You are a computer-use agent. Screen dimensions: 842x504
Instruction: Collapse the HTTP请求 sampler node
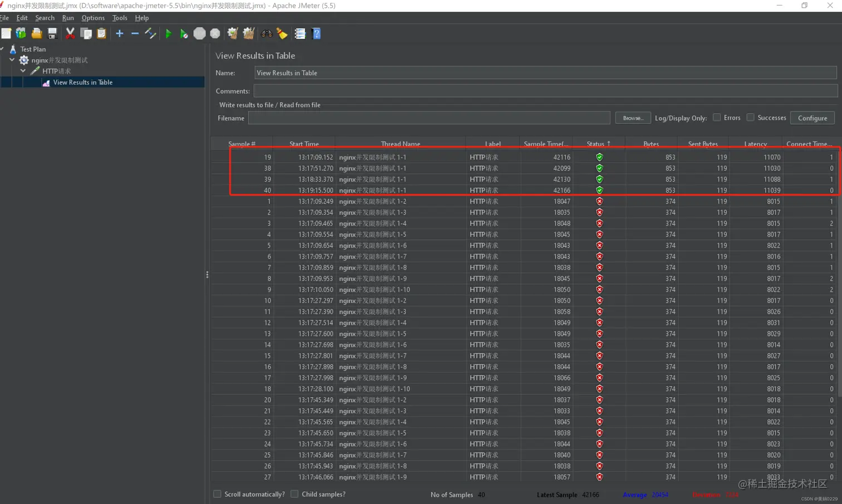pyautogui.click(x=23, y=71)
